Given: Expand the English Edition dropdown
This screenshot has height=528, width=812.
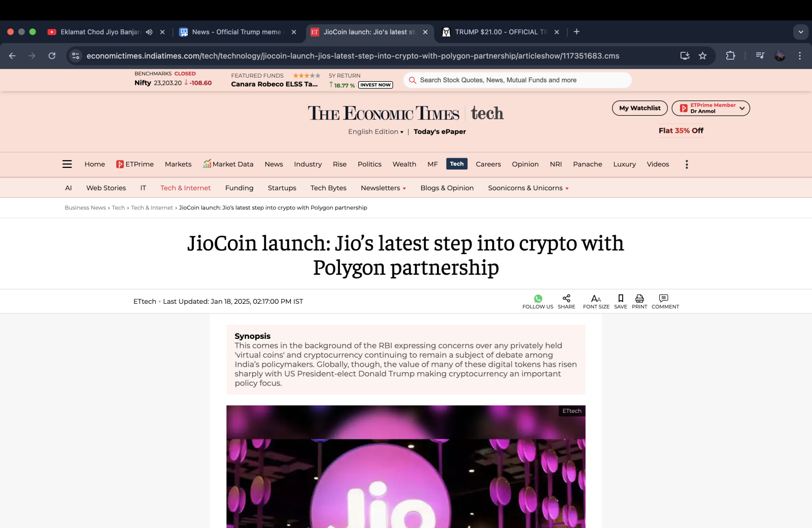Looking at the screenshot, I should click(376, 132).
